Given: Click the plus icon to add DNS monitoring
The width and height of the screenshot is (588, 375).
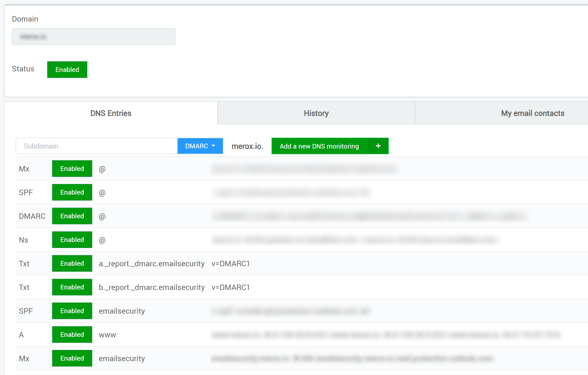Looking at the screenshot, I should (x=378, y=146).
